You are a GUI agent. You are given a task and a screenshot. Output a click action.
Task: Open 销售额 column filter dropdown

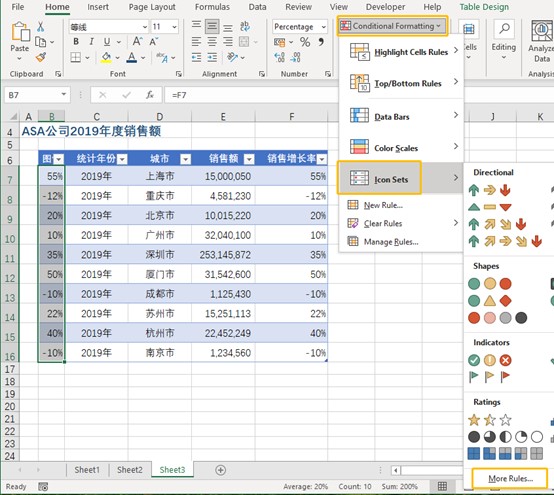coord(249,159)
